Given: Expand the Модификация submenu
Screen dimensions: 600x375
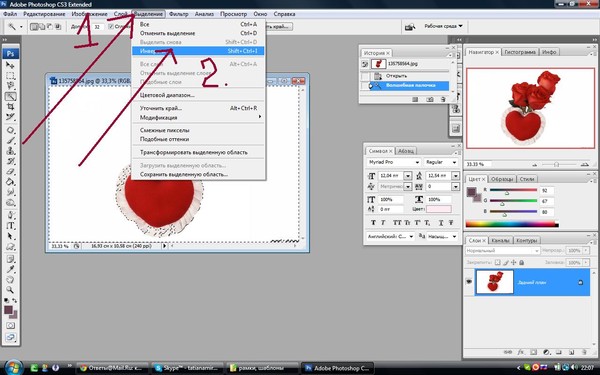Looking at the screenshot, I should 198,117.
